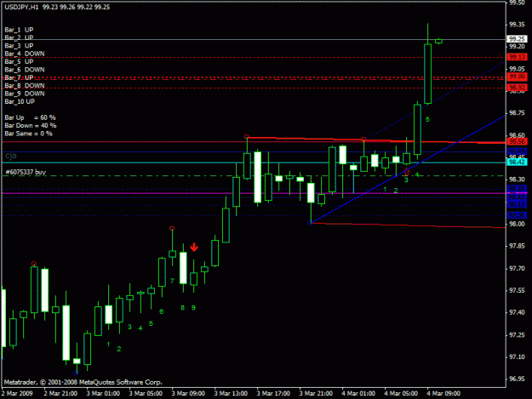Viewport: 532px width, 399px height.
Task: Select the red 98.92 price level label
Action: (x=517, y=88)
